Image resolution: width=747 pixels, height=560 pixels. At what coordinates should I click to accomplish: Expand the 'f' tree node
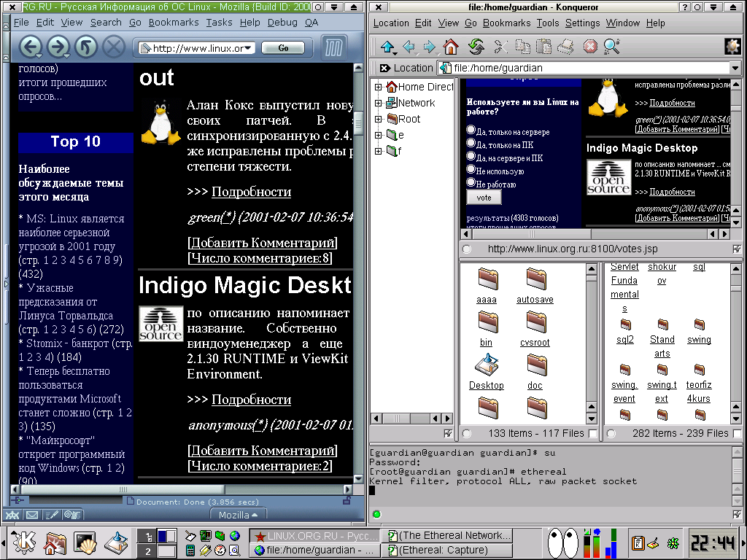coord(379,152)
